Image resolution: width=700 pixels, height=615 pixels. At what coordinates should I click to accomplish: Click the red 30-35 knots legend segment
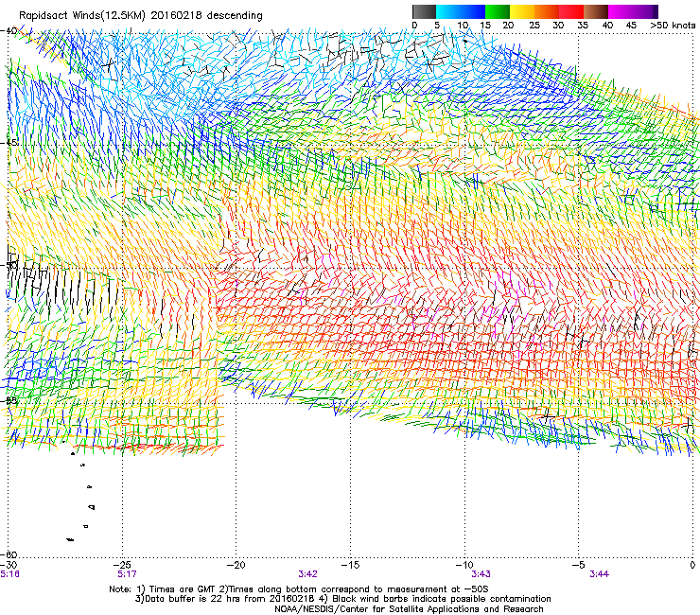coord(571,11)
